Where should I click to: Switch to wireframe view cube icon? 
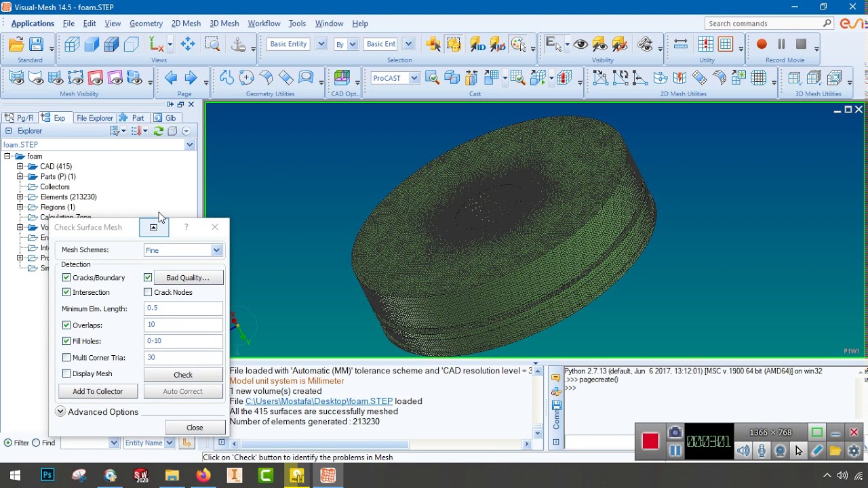[x=72, y=45]
